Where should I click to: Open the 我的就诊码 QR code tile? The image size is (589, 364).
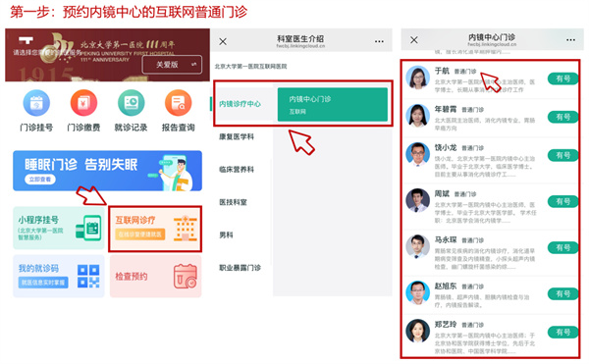tap(59, 277)
